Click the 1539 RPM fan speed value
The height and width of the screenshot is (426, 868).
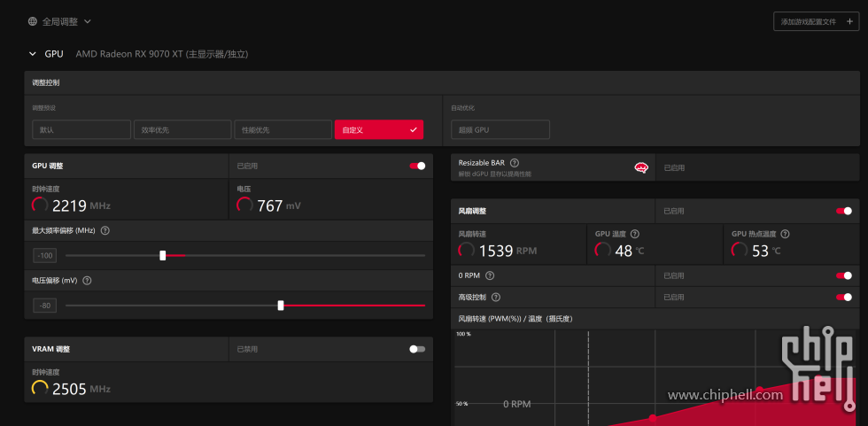(x=508, y=252)
